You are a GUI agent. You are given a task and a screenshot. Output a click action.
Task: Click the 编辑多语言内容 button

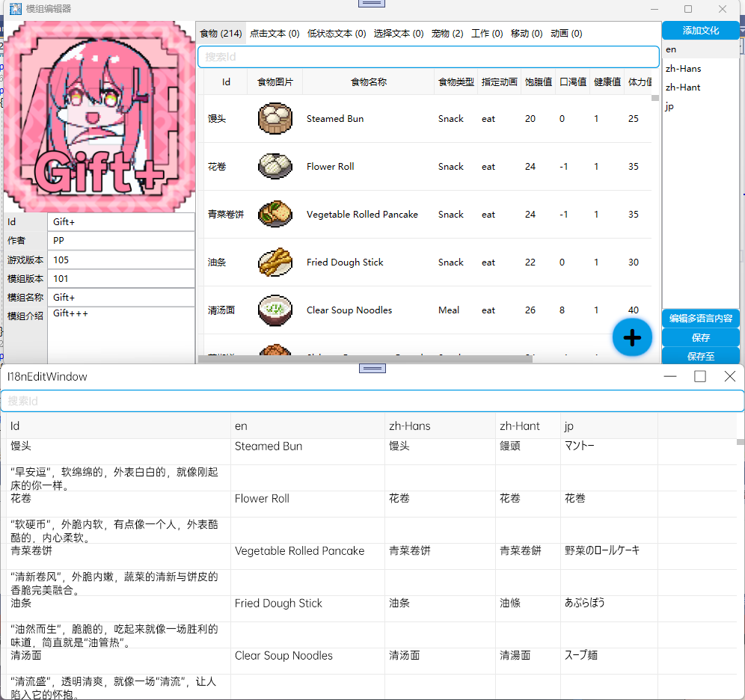(x=700, y=318)
